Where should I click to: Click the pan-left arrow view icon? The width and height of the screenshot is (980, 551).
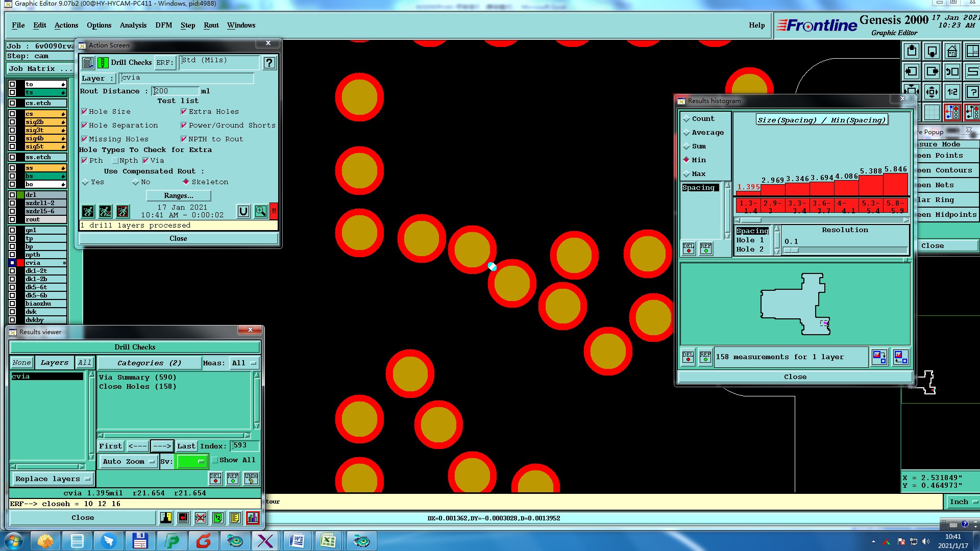click(x=911, y=72)
